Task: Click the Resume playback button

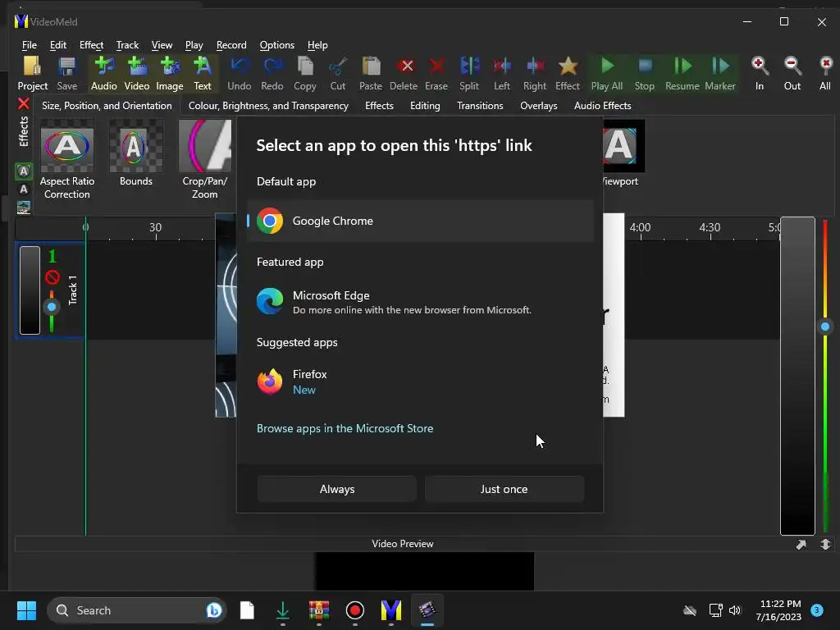Action: (x=682, y=73)
